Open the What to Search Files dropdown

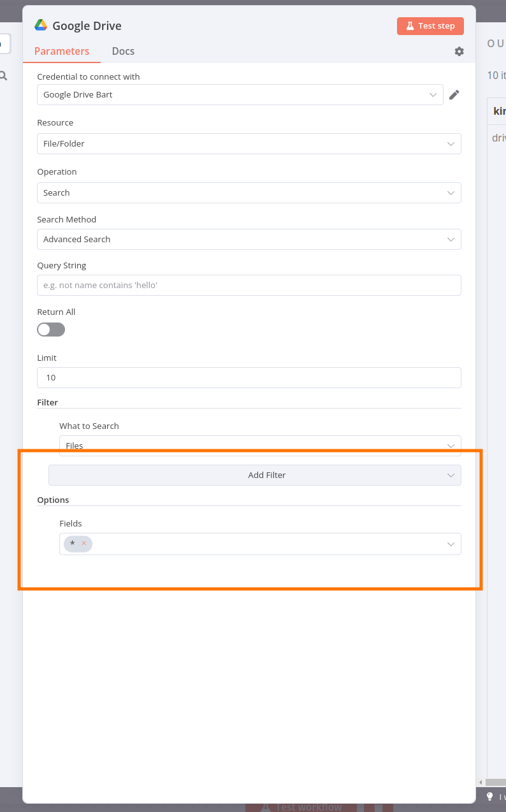click(260, 446)
